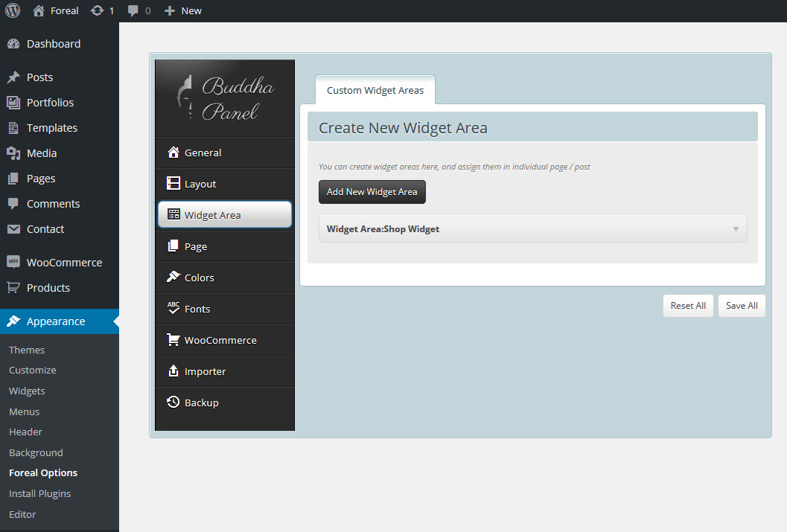The height and width of the screenshot is (532, 787).
Task: Click the Buddha Panel logo
Action: click(225, 97)
